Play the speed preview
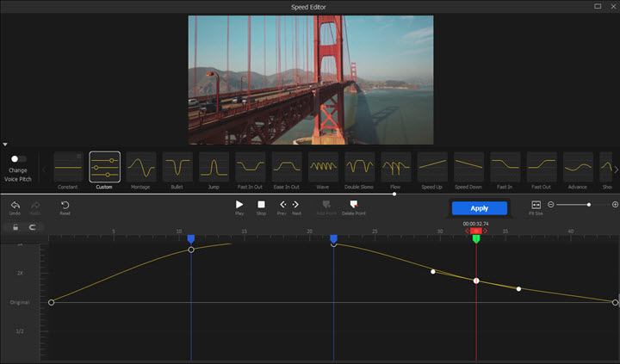 239,205
